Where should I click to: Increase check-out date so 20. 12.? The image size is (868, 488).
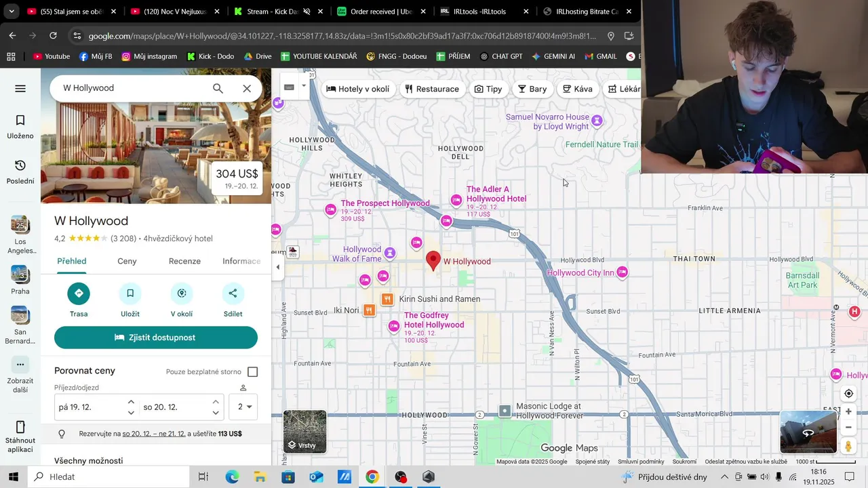(x=216, y=402)
